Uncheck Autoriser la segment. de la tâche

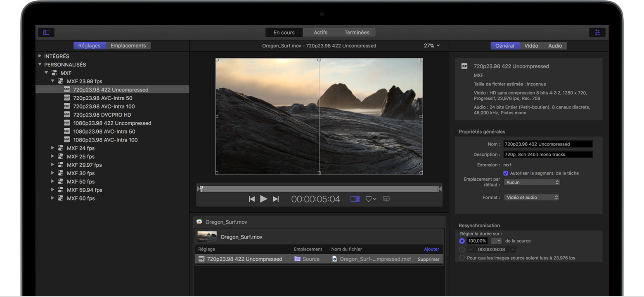tap(506, 173)
